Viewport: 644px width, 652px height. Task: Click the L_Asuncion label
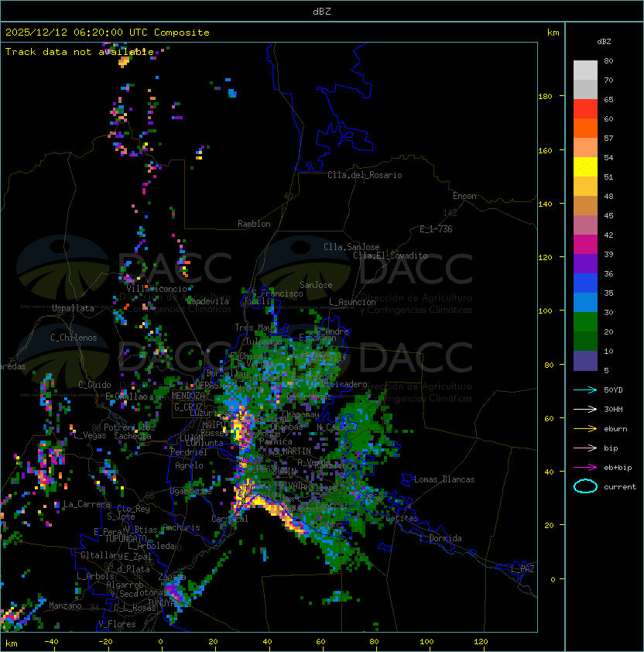352,302
